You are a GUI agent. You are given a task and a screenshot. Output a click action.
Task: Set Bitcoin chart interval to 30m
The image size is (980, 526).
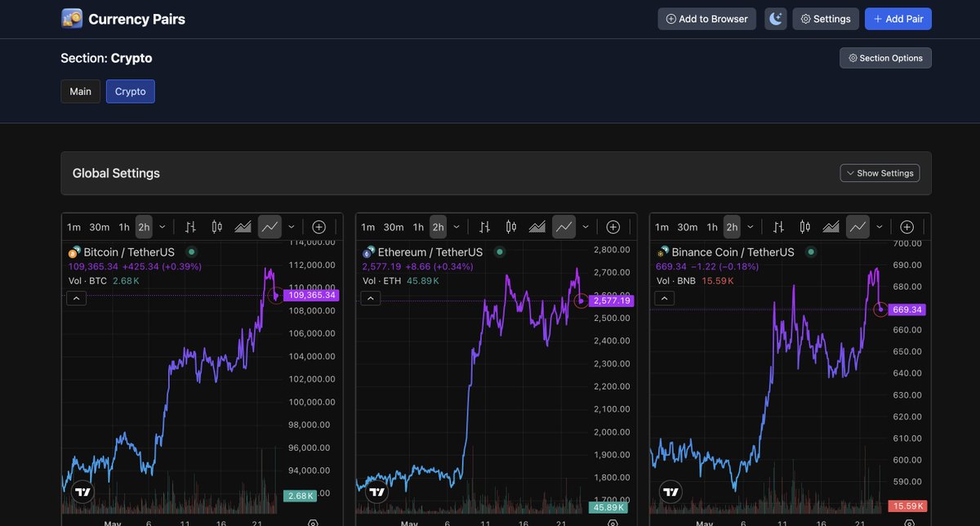click(100, 227)
